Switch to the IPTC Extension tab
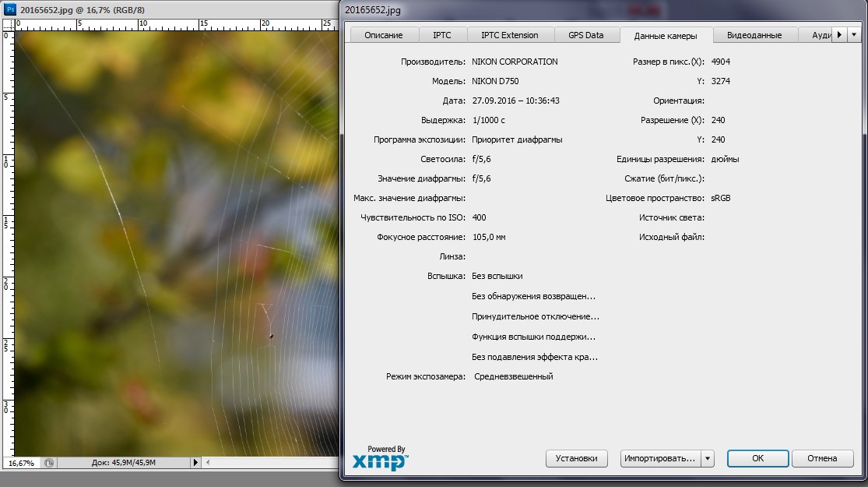Image resolution: width=868 pixels, height=487 pixels. pos(510,35)
